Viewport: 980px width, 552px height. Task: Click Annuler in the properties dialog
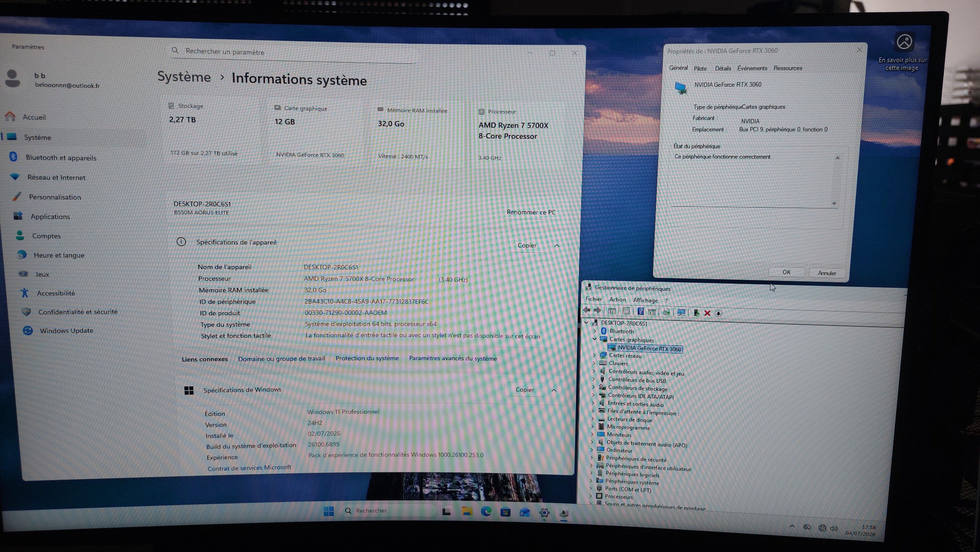point(827,273)
